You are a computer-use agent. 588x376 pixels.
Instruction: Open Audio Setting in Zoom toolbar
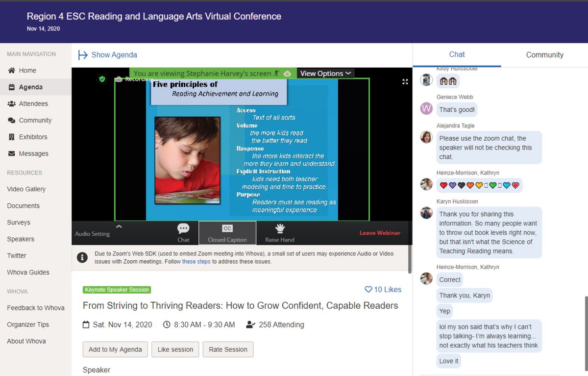click(92, 234)
